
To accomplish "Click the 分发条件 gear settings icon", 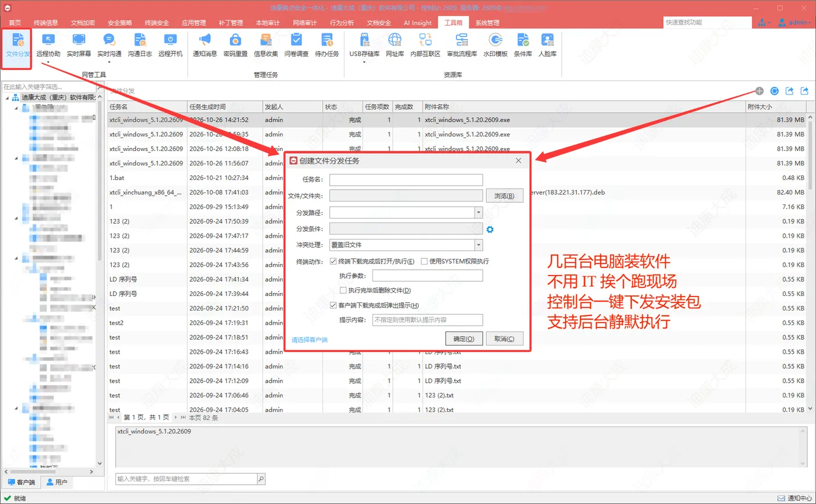I will [x=490, y=229].
